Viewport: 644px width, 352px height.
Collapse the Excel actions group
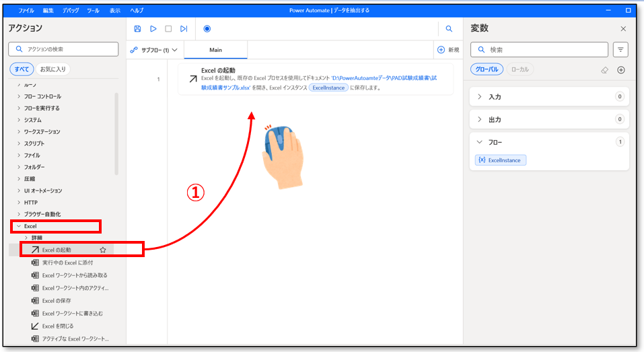pos(19,226)
